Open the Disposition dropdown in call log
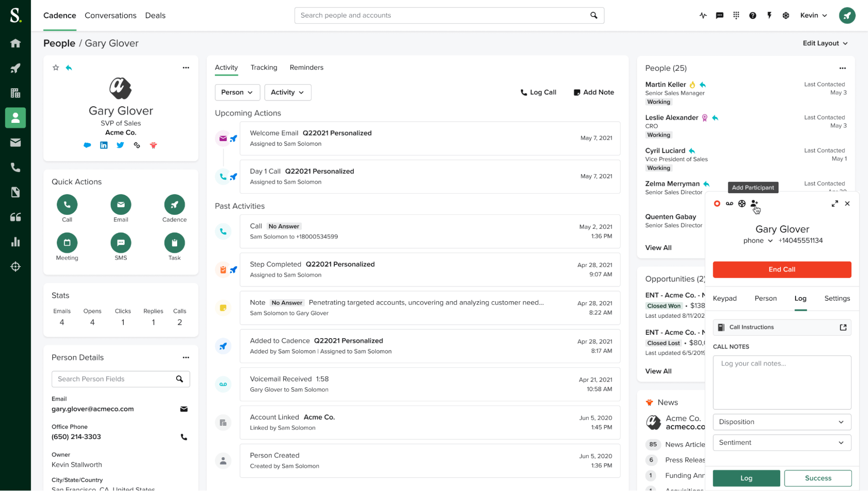 tap(782, 422)
